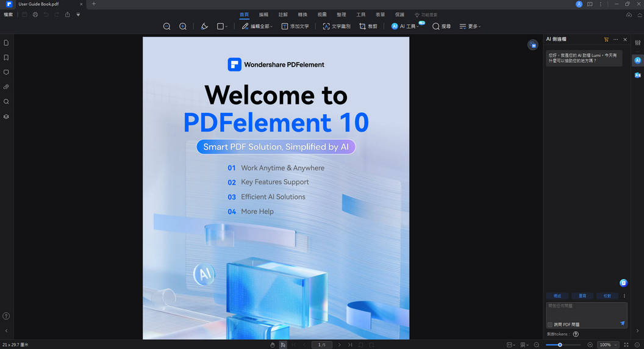The width and height of the screenshot is (644, 349).
Task: Open the bookmarks panel in left sidebar
Action: tap(6, 57)
